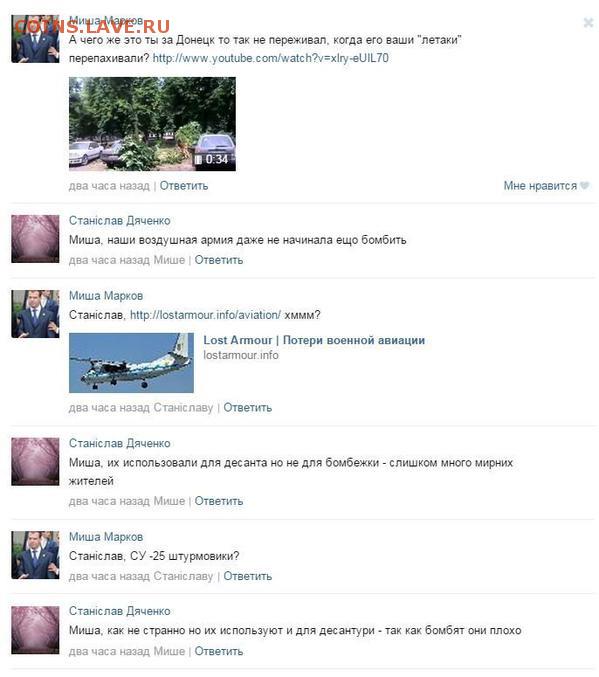Reply to the comment about десанта и бомбежки
The width and height of the screenshot is (599, 677).
(219, 501)
